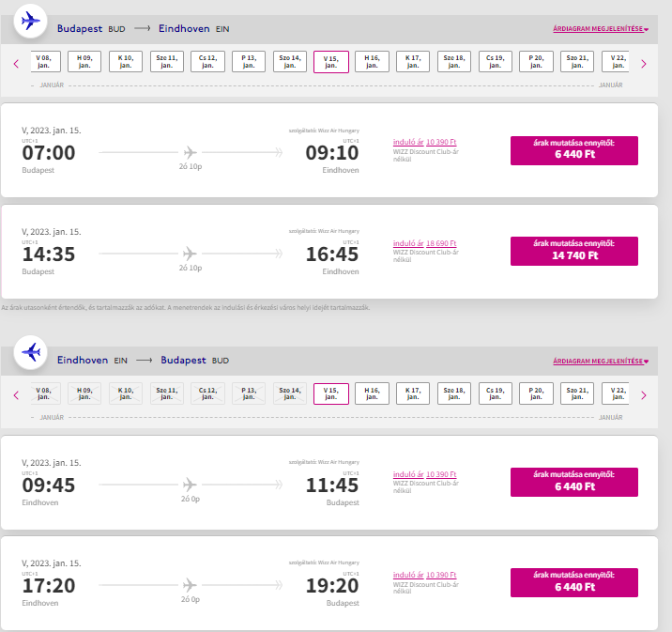Image resolution: width=672 pixels, height=632 pixels.
Task: Show previous dates for Budapest to Eindhoven
Action: tap(16, 64)
